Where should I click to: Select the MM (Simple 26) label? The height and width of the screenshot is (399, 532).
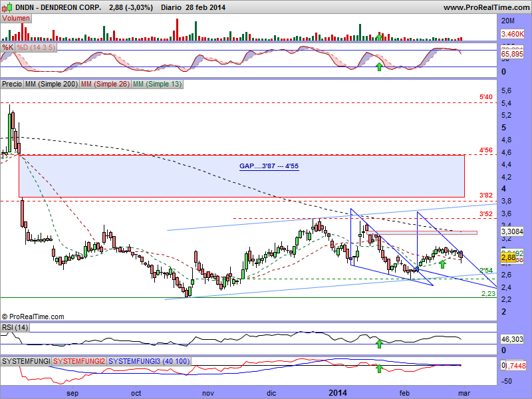[x=105, y=84]
